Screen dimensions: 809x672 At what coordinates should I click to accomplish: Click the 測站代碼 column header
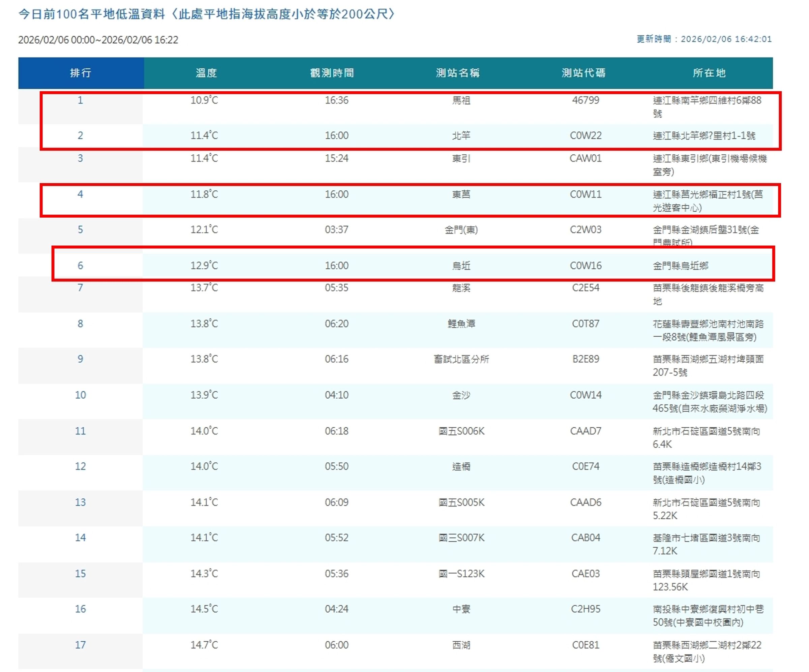583,73
